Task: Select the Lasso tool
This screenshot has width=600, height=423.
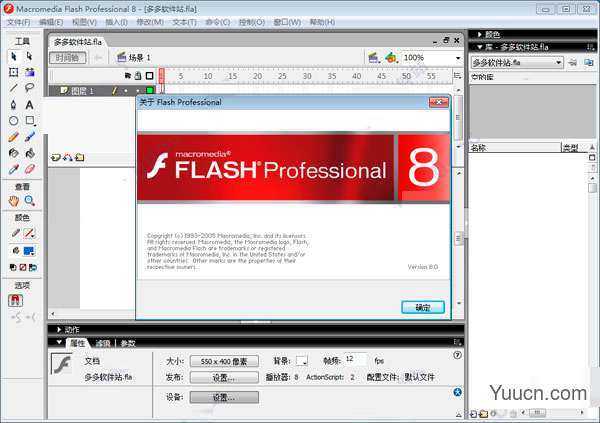Action: (x=29, y=88)
